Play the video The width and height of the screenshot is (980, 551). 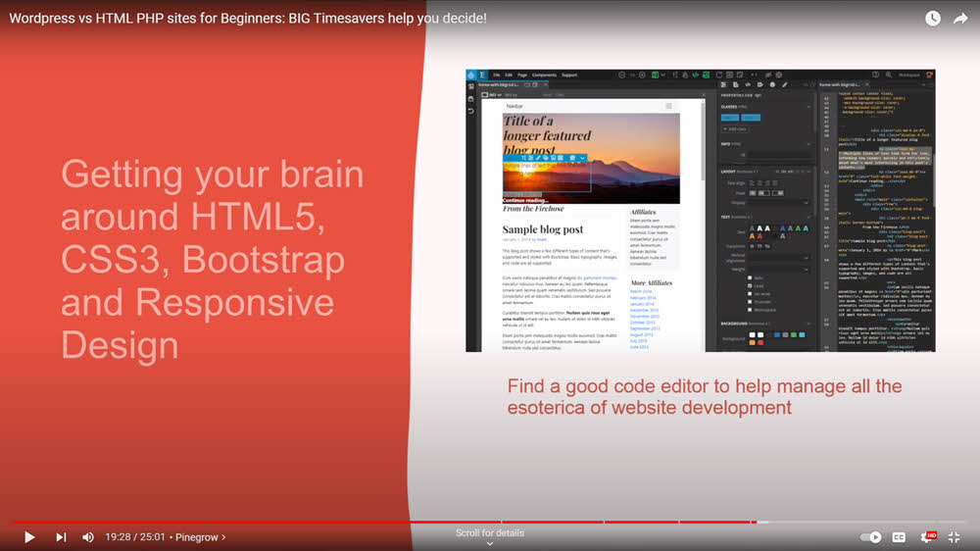click(x=29, y=537)
